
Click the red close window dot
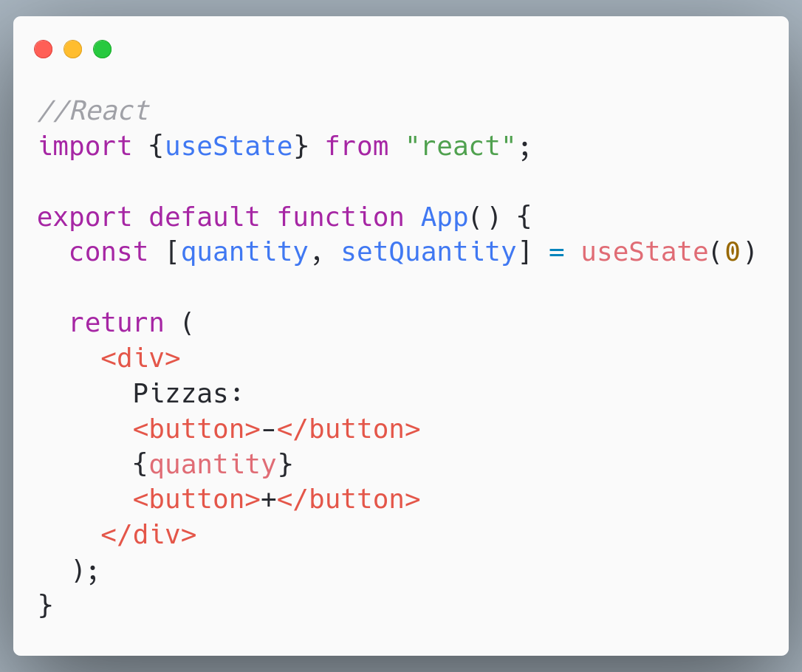(44, 49)
